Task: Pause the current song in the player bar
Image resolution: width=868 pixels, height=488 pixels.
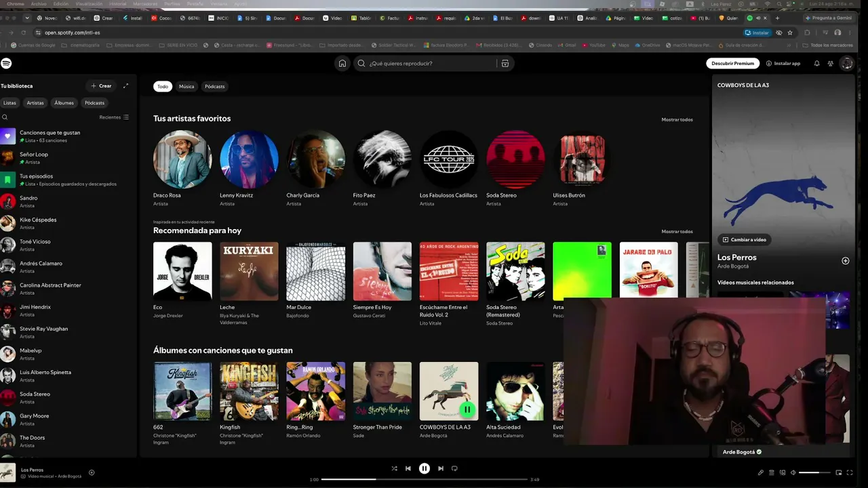Action: pyautogui.click(x=425, y=468)
